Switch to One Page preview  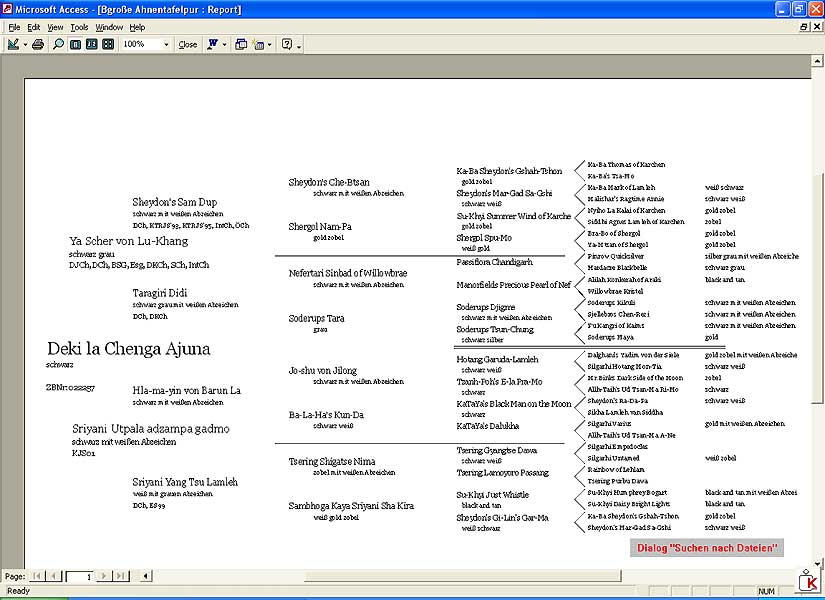75,44
